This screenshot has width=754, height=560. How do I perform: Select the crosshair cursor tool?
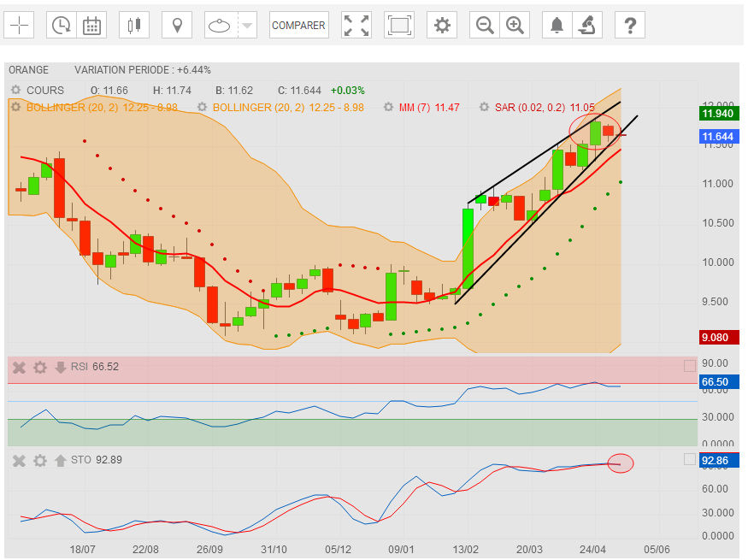point(20,25)
